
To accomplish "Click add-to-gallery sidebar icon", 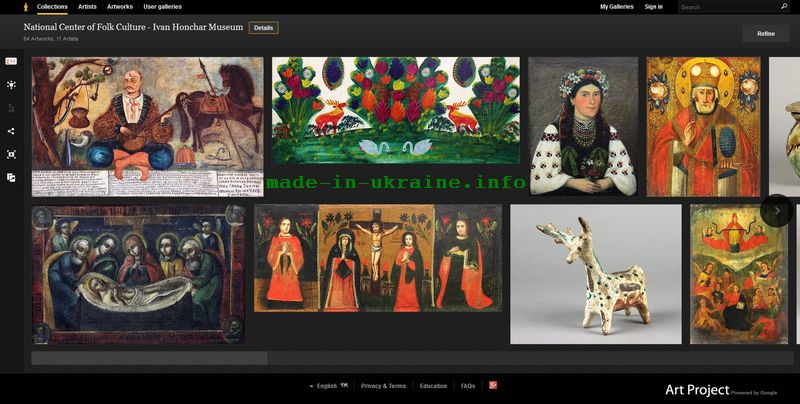I will pyautogui.click(x=11, y=178).
